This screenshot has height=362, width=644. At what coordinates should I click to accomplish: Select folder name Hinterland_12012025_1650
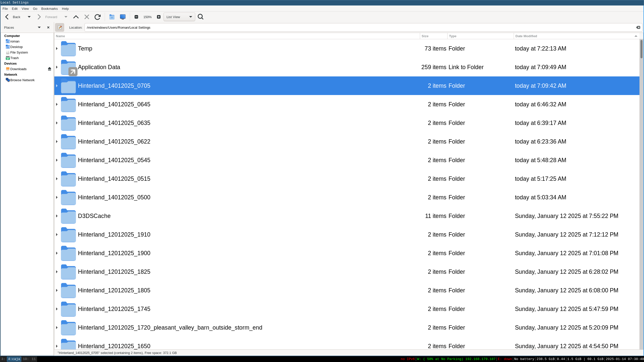click(114, 346)
